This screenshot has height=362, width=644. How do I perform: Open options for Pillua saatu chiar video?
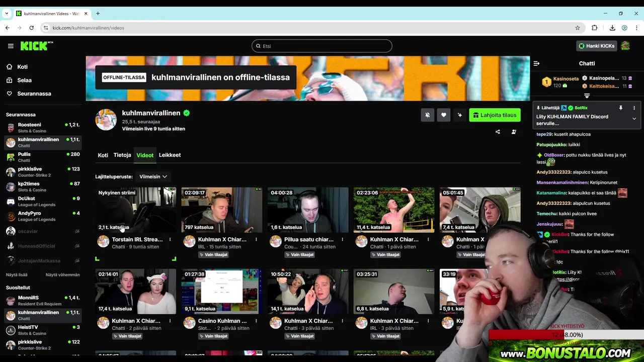[342, 239]
